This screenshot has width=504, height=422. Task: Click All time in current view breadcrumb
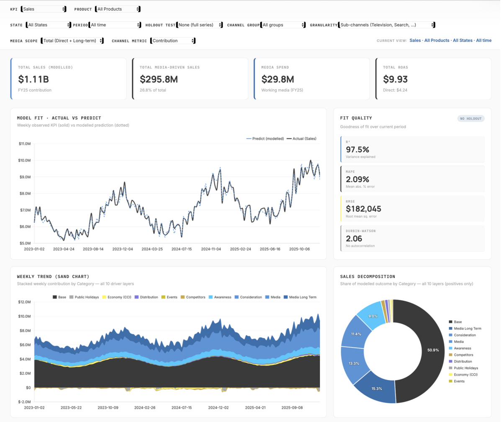(483, 41)
